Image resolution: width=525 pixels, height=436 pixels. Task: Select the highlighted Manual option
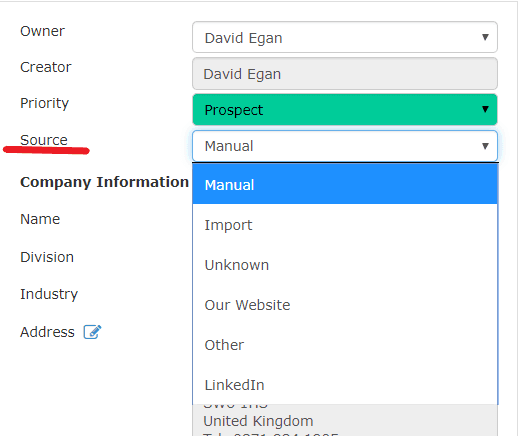pyautogui.click(x=345, y=184)
